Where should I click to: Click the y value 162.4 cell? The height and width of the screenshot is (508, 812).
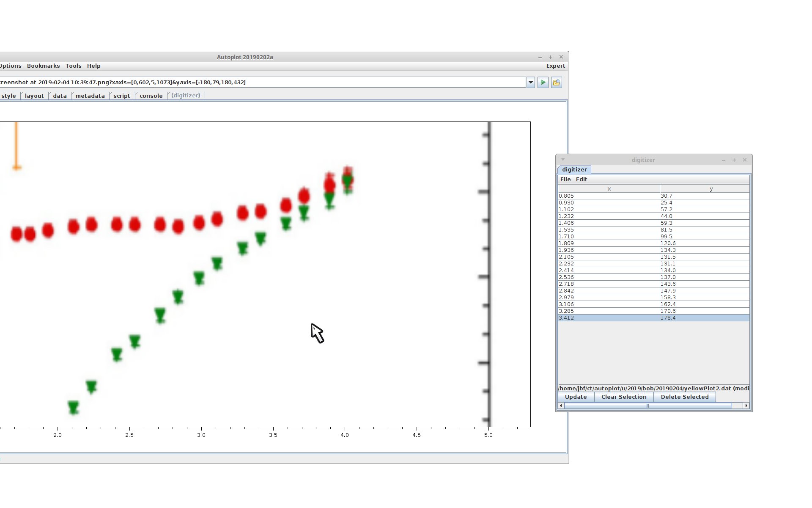(x=705, y=304)
